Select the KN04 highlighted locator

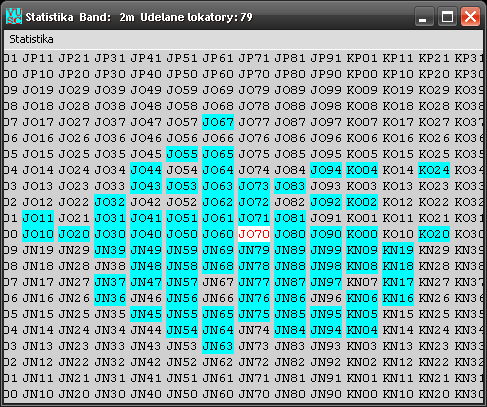click(362, 330)
